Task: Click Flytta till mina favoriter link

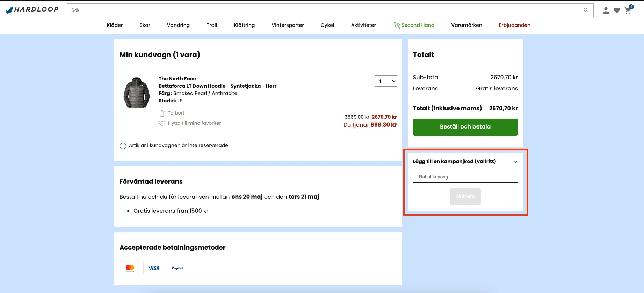Action: pos(194,123)
